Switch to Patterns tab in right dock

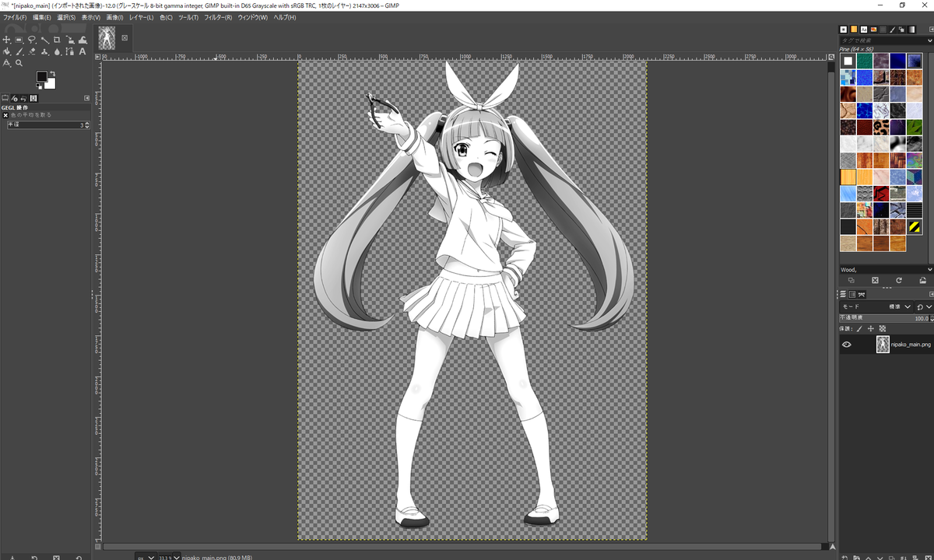(854, 30)
